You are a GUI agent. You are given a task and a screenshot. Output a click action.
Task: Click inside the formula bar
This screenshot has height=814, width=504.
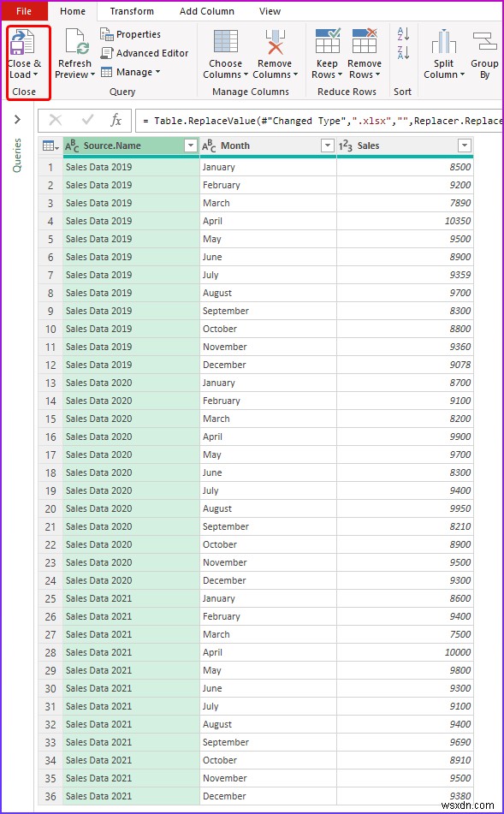(x=299, y=121)
